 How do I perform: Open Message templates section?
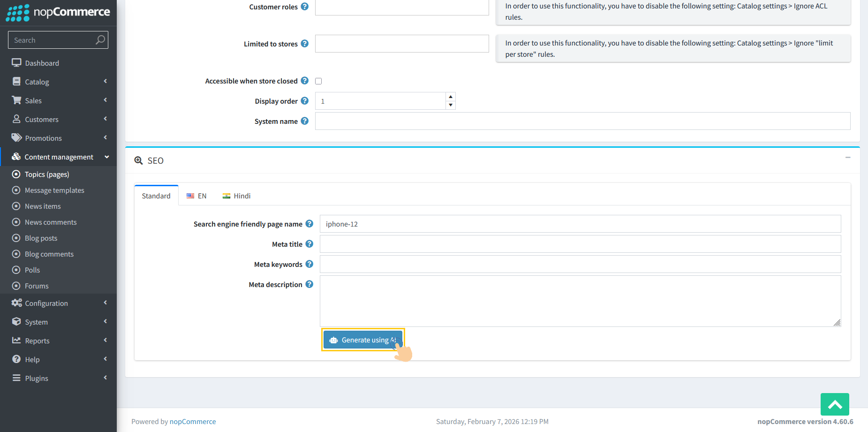point(54,190)
